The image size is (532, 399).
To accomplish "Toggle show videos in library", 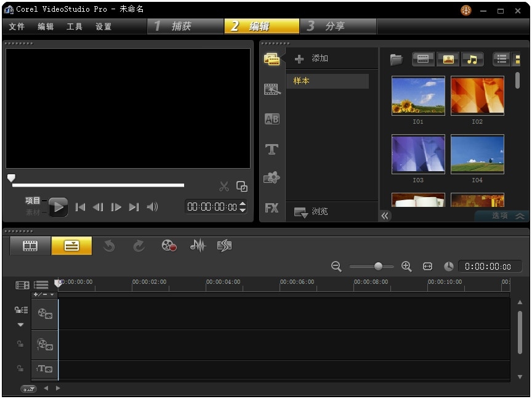I will click(x=423, y=59).
